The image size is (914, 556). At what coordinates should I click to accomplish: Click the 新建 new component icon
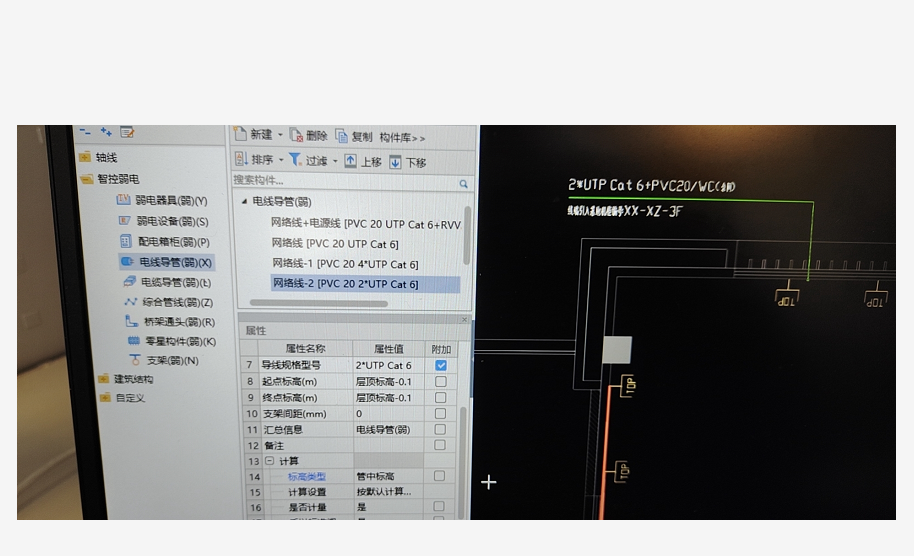(x=240, y=134)
